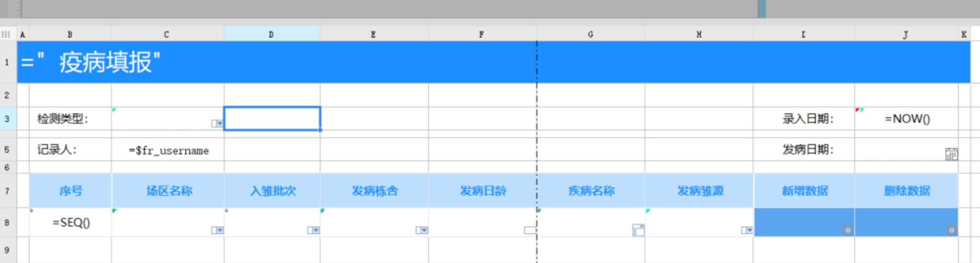Open the calendar widget beside 发病日期
The width and height of the screenshot is (980, 263).
click(x=951, y=154)
